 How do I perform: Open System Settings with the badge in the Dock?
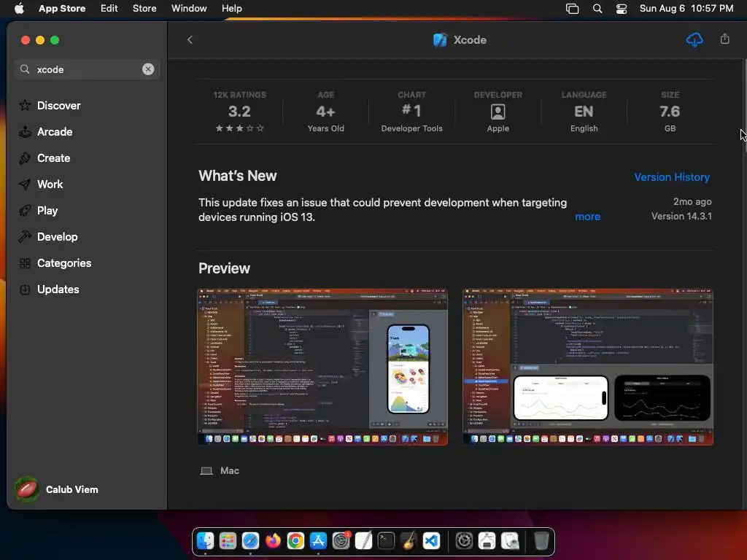coord(341,541)
